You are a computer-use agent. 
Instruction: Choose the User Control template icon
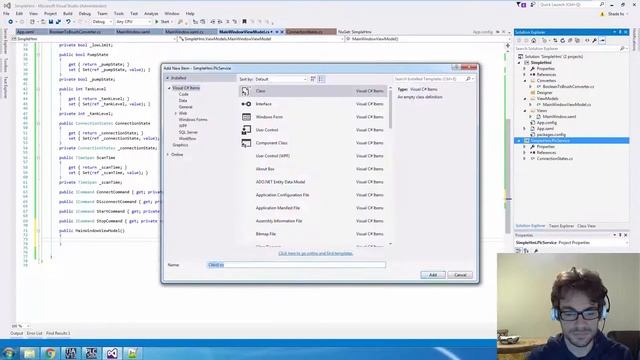246,130
